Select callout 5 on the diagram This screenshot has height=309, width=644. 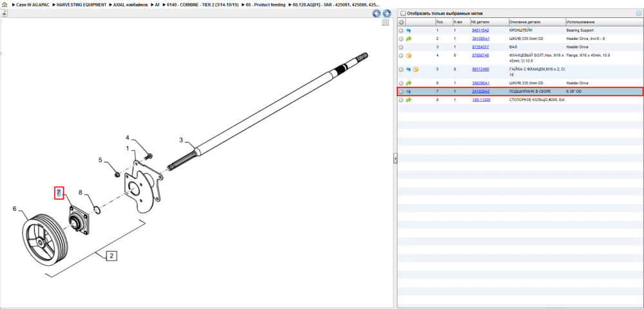point(100,160)
